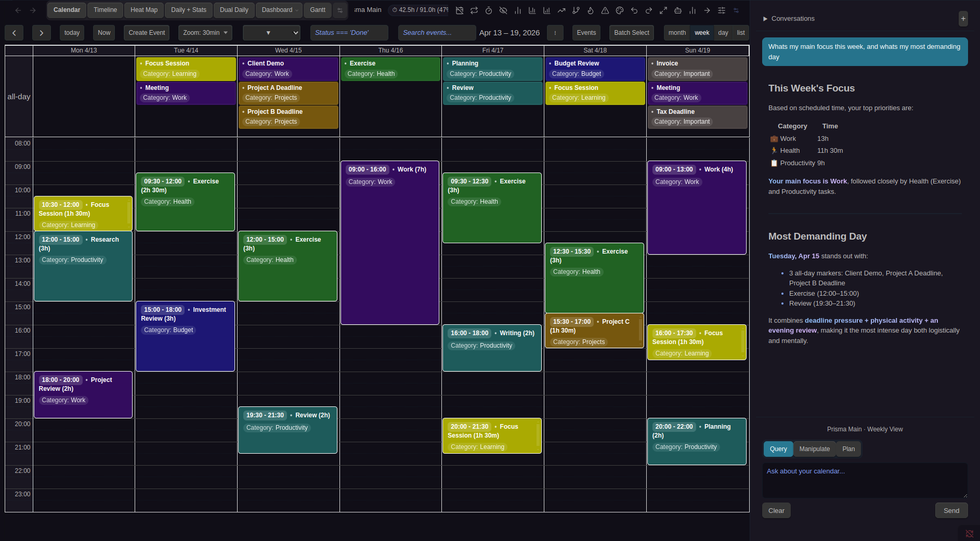Image resolution: width=980 pixels, height=541 pixels.
Task: Click the flame streak icon
Action: click(591, 10)
